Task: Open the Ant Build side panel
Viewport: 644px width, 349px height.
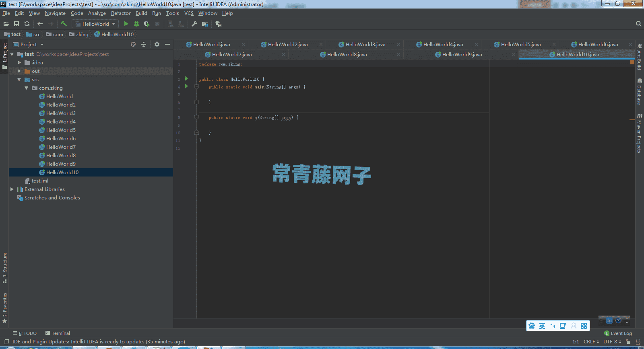Action: 639,57
